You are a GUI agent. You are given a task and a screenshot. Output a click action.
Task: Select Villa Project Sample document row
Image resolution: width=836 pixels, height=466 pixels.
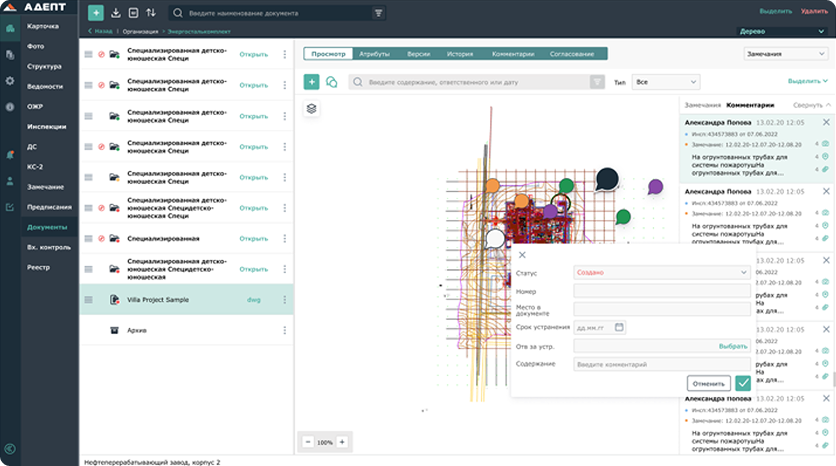pos(187,300)
